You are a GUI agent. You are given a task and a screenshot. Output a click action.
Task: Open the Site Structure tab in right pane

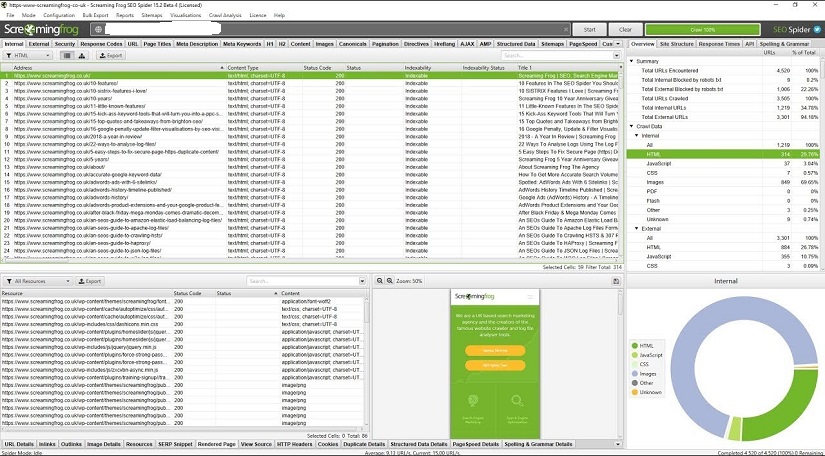[676, 44]
